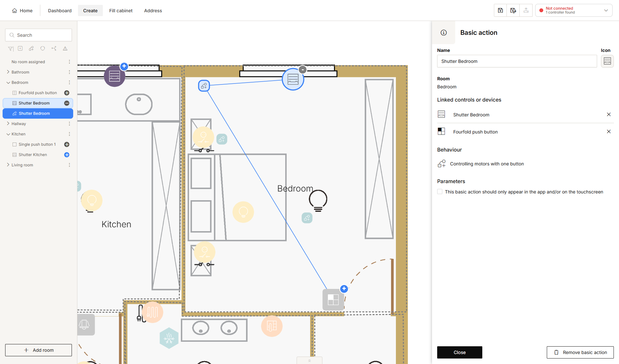Open the Address tab
619x364 pixels.
tap(153, 11)
